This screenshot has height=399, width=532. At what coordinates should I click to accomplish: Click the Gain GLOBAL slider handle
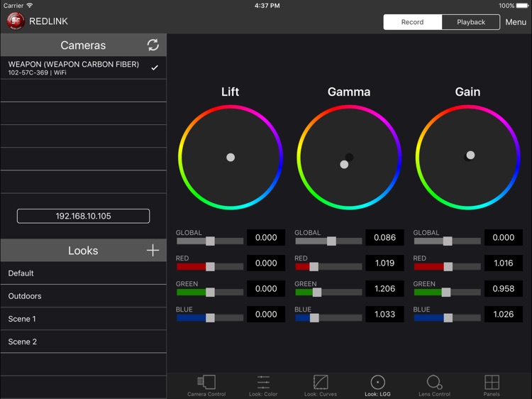click(448, 241)
